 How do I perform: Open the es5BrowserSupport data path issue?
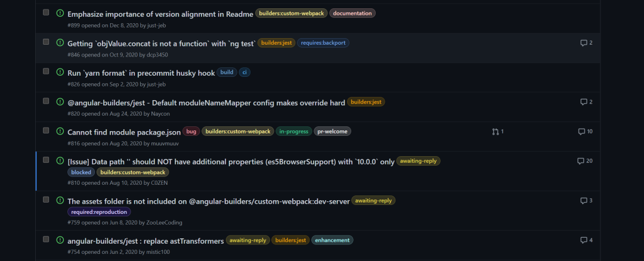pyautogui.click(x=231, y=162)
